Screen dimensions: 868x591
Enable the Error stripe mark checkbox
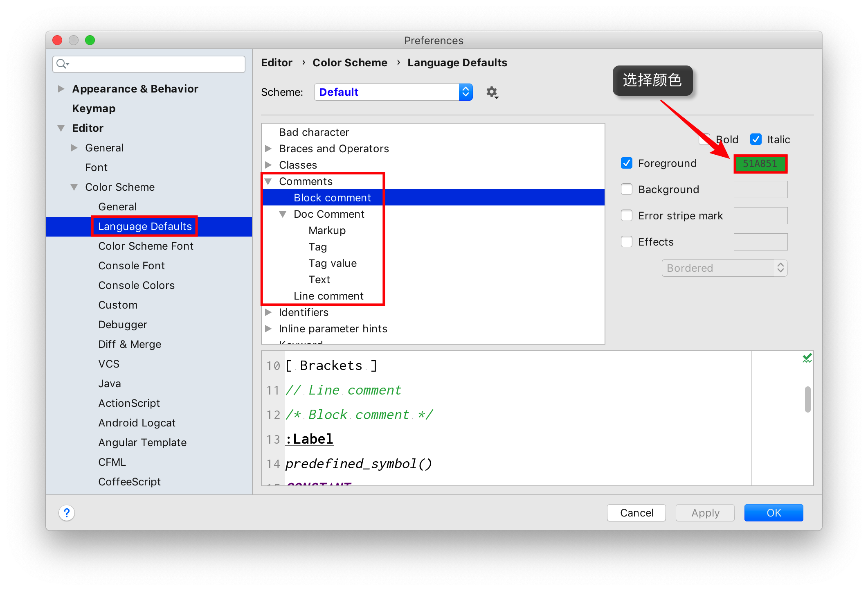click(x=626, y=216)
